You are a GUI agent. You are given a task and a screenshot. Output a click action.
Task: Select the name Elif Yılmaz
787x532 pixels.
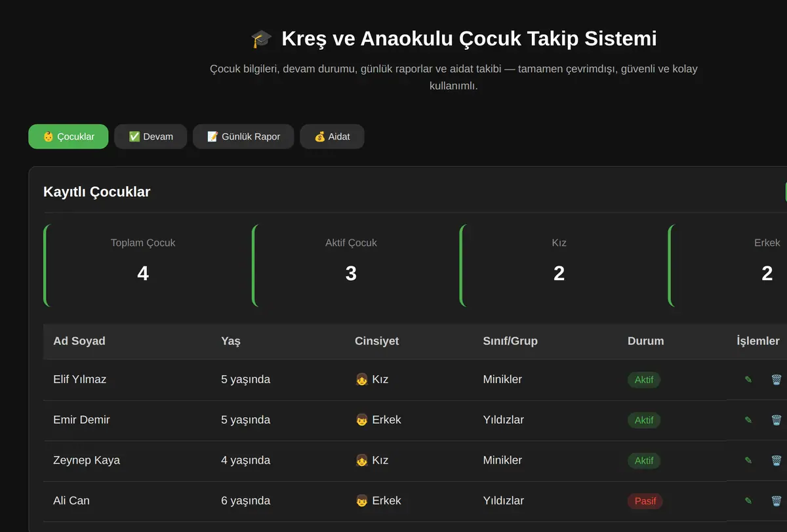pyautogui.click(x=80, y=379)
